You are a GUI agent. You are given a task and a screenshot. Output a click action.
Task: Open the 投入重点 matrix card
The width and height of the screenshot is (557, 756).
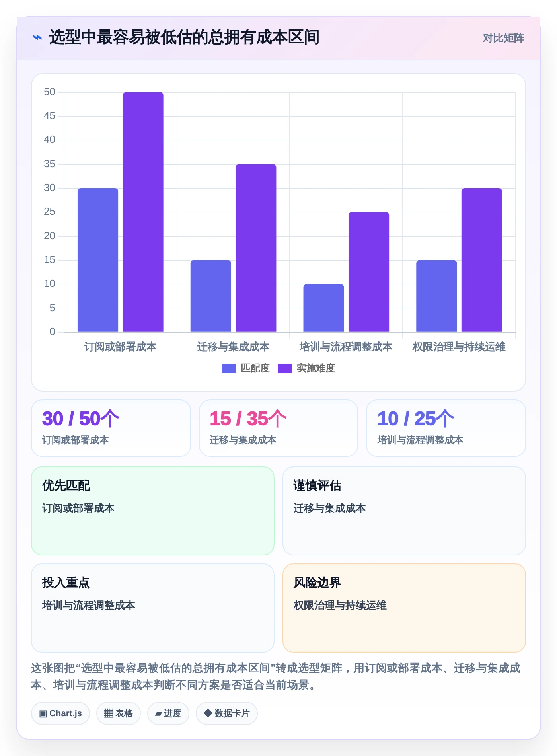pyautogui.click(x=153, y=608)
